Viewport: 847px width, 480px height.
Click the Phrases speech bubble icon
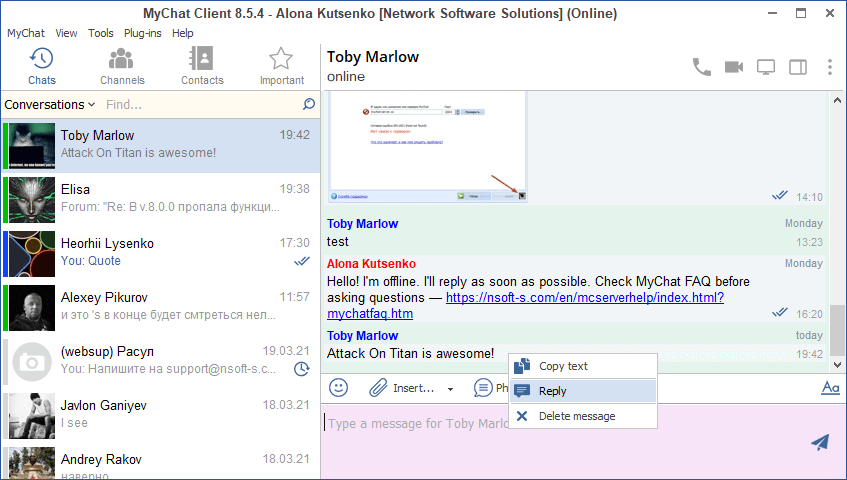tap(483, 387)
